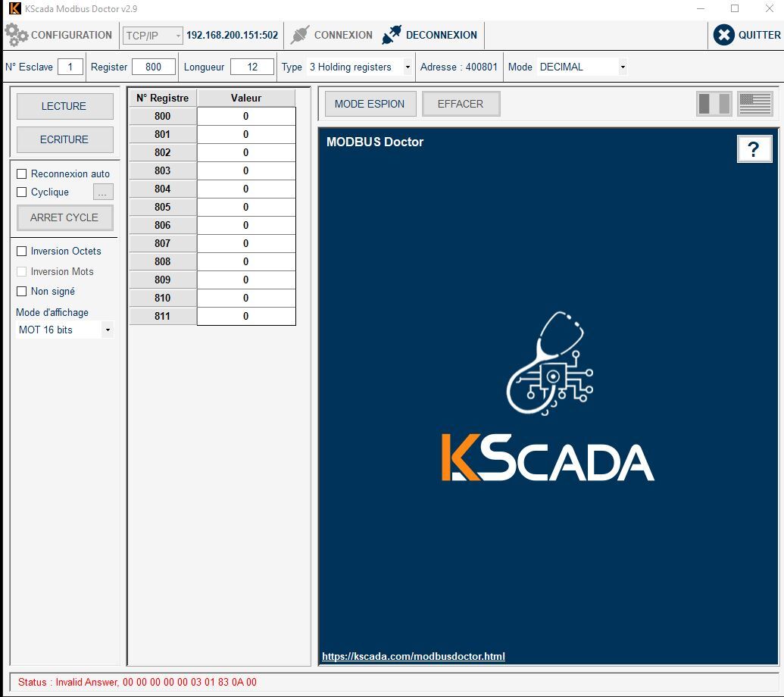Viewport: 784px width, 697px height.
Task: Enable Reconnexion auto checkbox
Action: [21, 174]
